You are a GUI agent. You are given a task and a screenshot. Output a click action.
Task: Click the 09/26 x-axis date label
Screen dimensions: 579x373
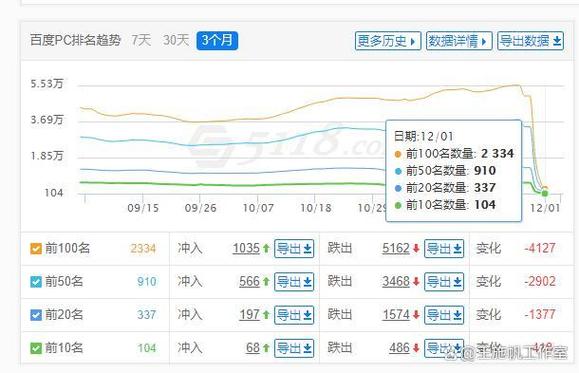(x=201, y=208)
